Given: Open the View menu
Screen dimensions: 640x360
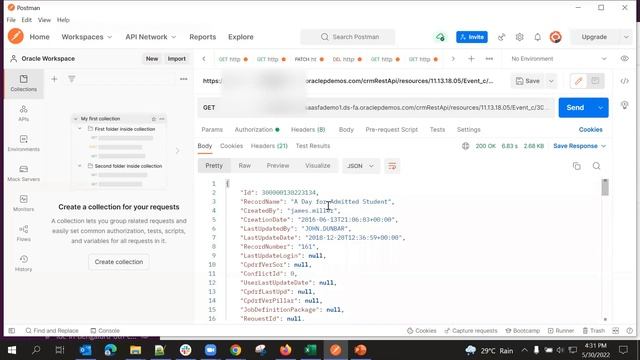Looking at the screenshot, I should 44,20.
